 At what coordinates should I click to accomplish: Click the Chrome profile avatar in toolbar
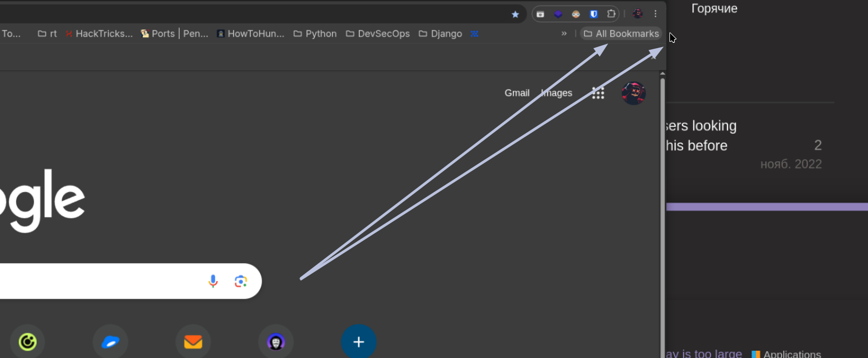coord(638,14)
